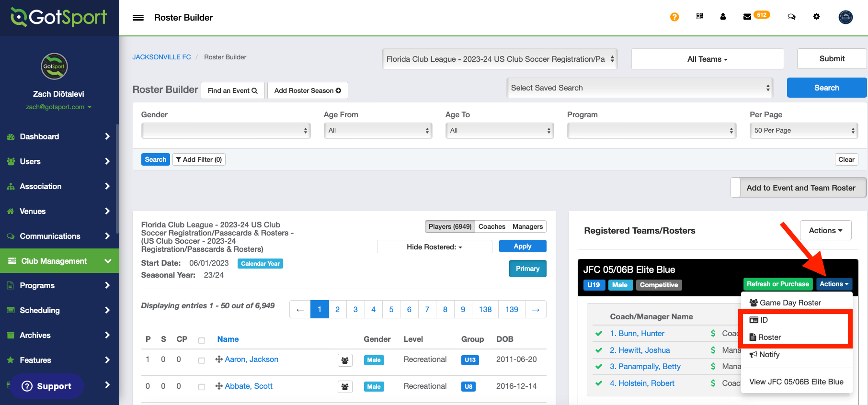The height and width of the screenshot is (405, 868).
Task: Open the QR code icon in header
Action: tap(699, 17)
